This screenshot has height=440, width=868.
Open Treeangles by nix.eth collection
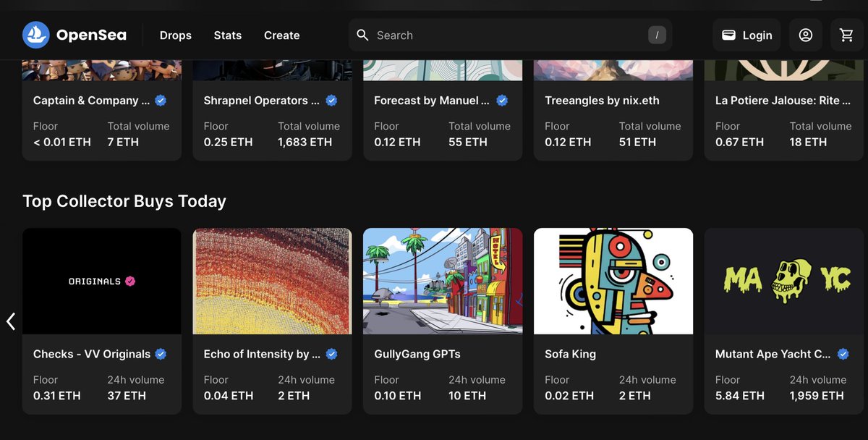tap(602, 101)
